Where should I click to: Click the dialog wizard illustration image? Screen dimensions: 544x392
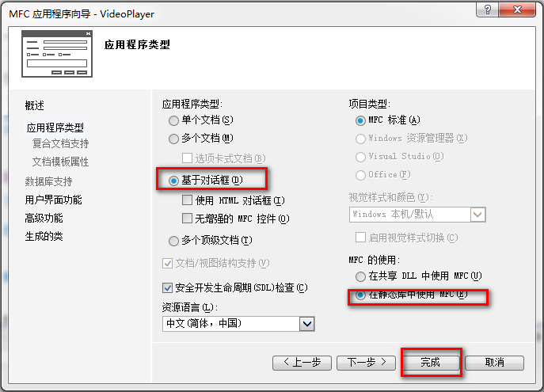pos(57,54)
